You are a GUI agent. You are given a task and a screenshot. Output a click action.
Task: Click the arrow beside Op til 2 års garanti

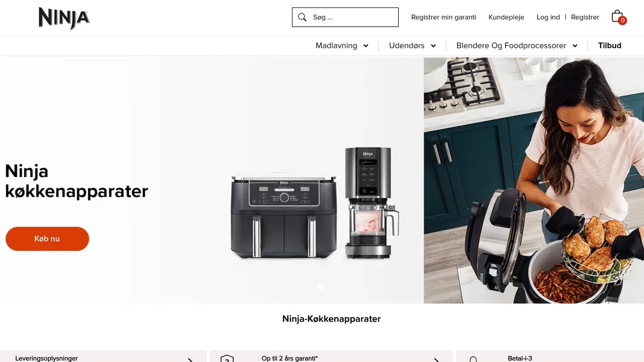(436, 359)
